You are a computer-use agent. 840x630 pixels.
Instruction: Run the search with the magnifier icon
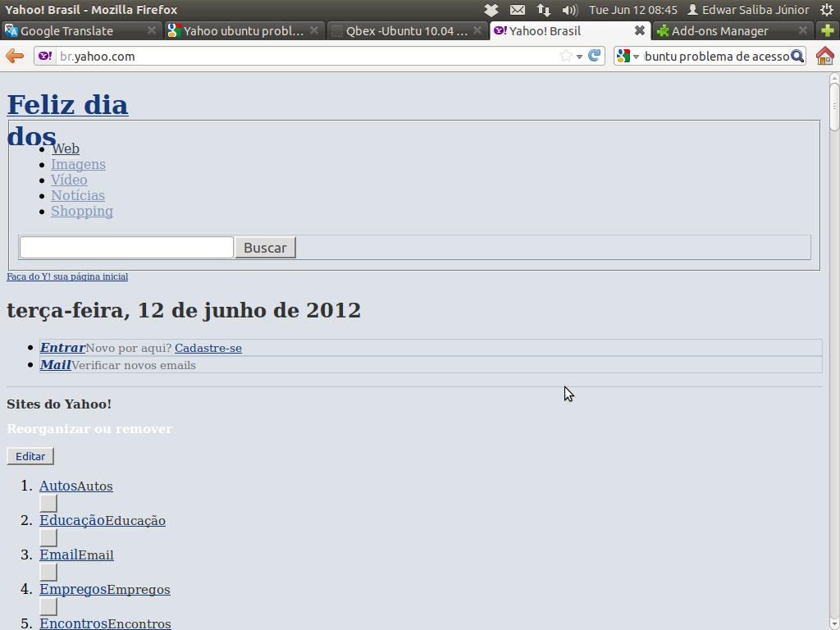coord(797,56)
